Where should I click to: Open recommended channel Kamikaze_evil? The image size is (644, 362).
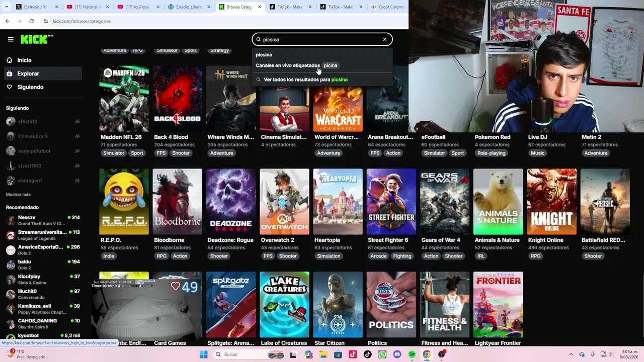(42, 309)
